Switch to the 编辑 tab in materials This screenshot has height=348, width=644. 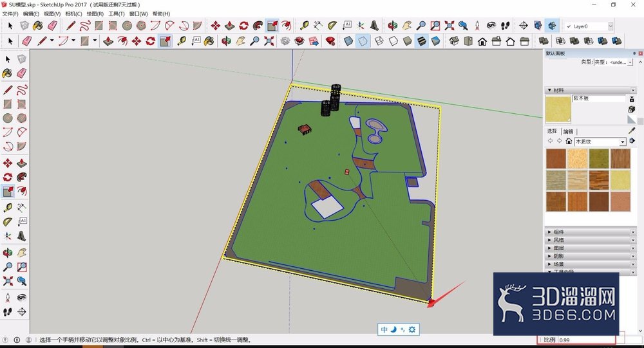568,131
